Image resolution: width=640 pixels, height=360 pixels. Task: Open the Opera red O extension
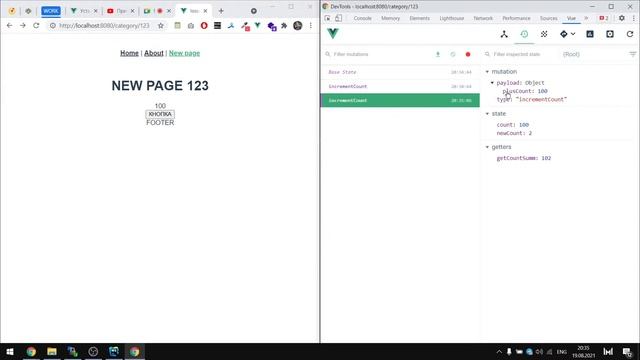coord(204,26)
